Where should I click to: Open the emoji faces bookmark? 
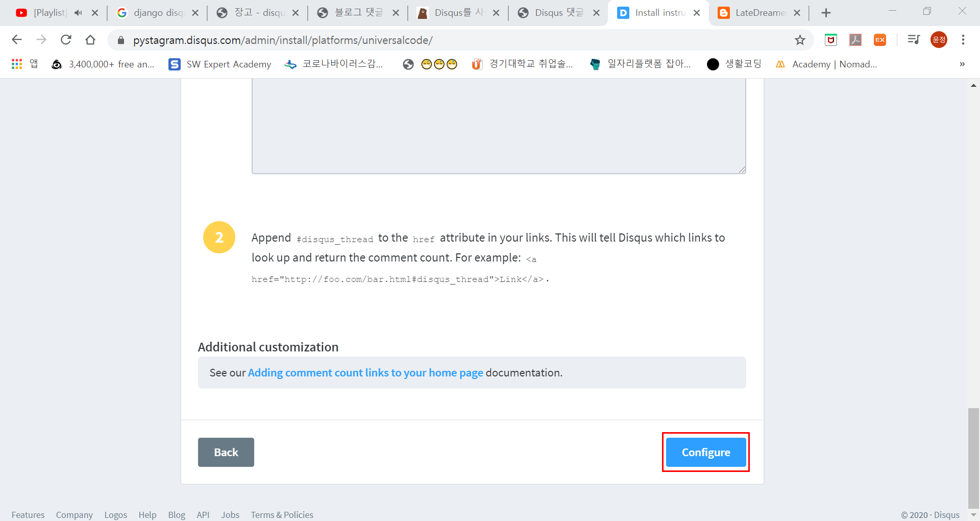click(430, 64)
